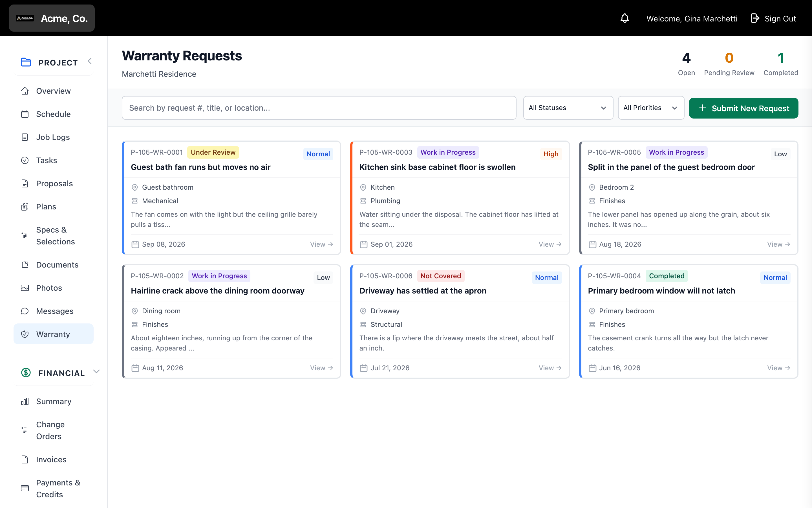Click the Schedule calendar icon

25,114
